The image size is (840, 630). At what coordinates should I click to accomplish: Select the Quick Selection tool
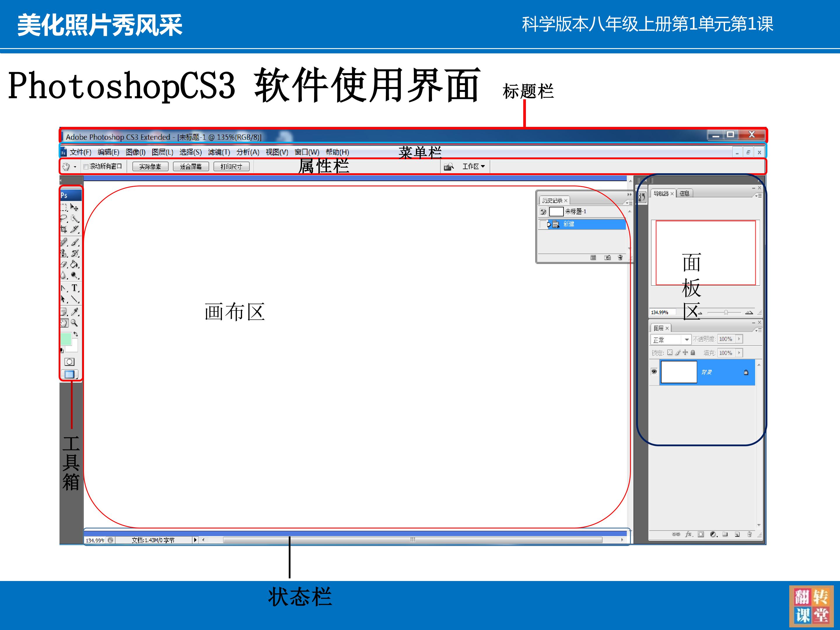[x=75, y=218]
